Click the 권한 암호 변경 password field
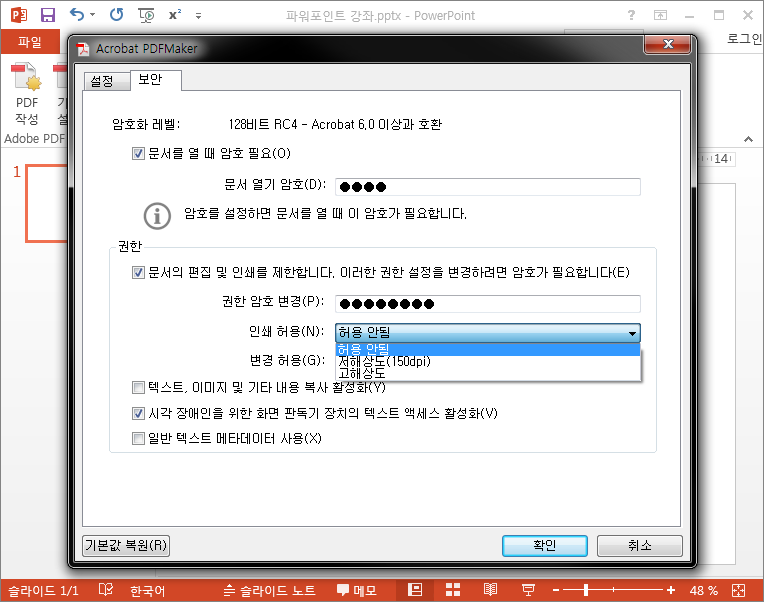This screenshot has width=764, height=602. [488, 304]
